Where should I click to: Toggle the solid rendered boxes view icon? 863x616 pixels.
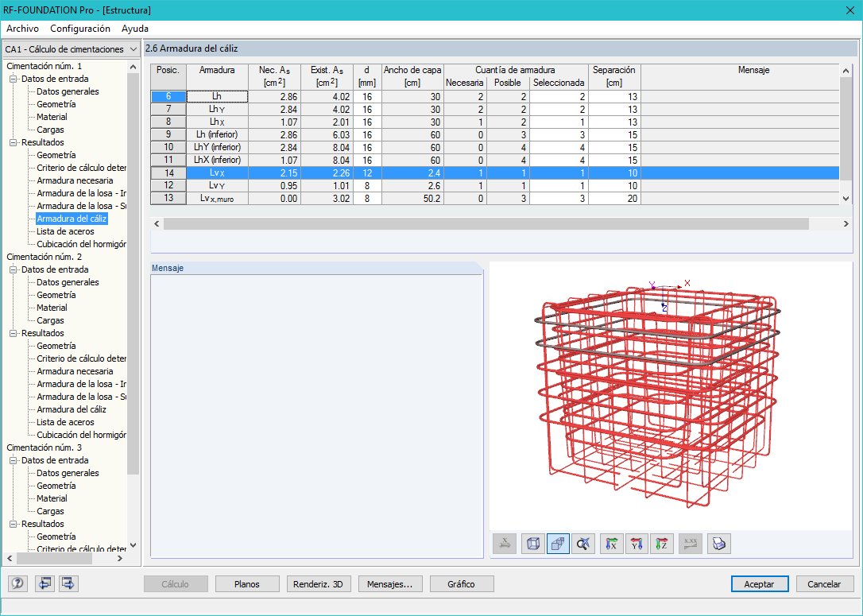pyautogui.click(x=558, y=544)
